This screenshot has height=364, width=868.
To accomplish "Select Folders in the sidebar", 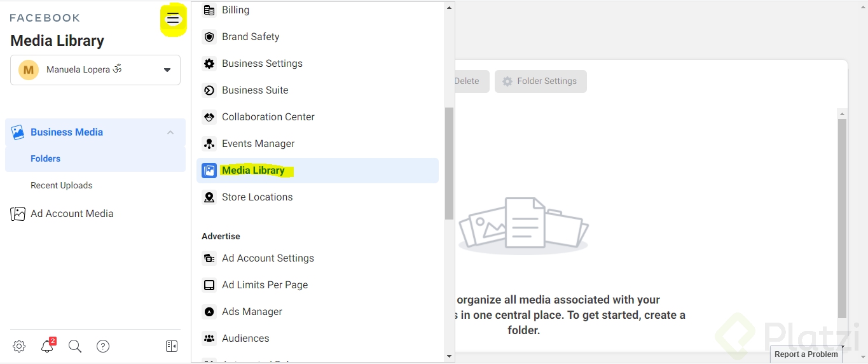I will click(95, 159).
